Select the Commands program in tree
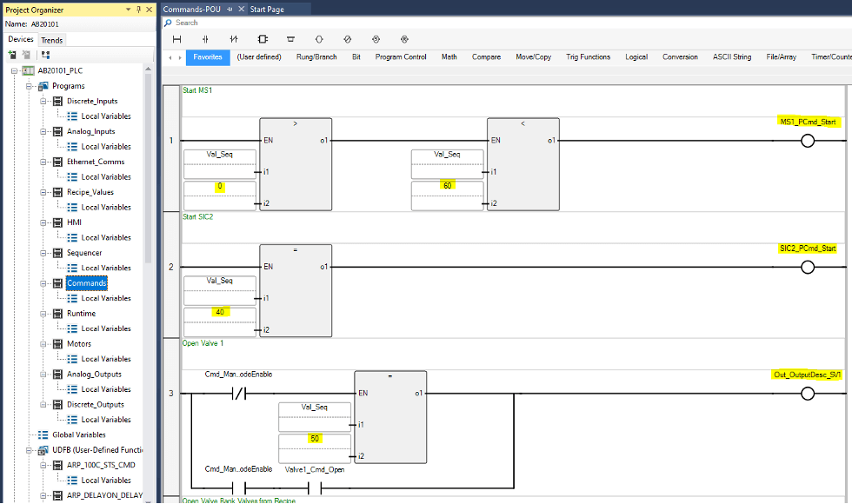 (x=87, y=283)
